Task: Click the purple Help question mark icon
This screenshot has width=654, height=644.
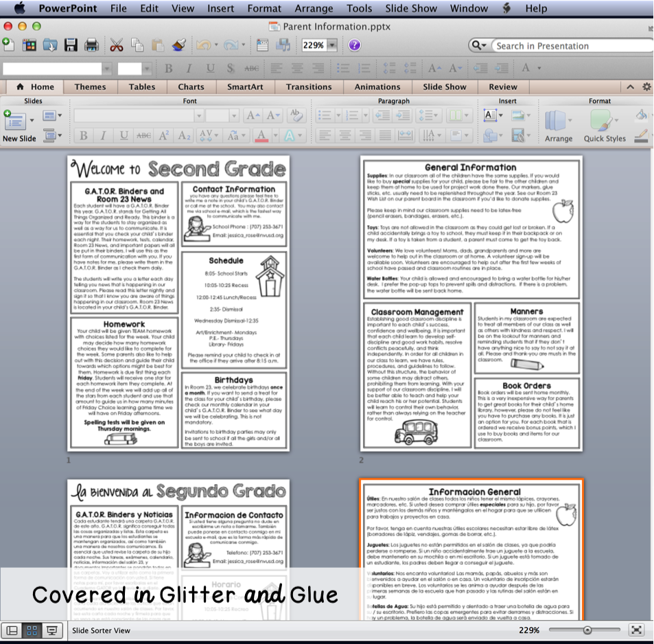Action: (x=355, y=45)
